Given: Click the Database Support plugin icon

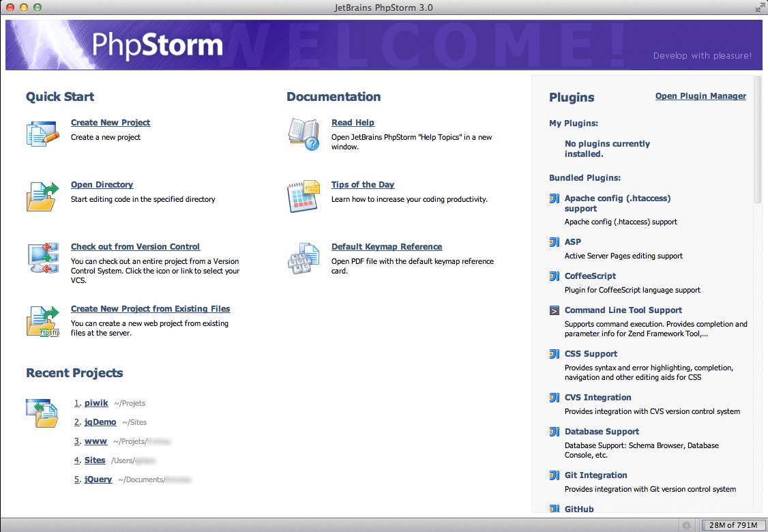Looking at the screenshot, I should (x=554, y=432).
